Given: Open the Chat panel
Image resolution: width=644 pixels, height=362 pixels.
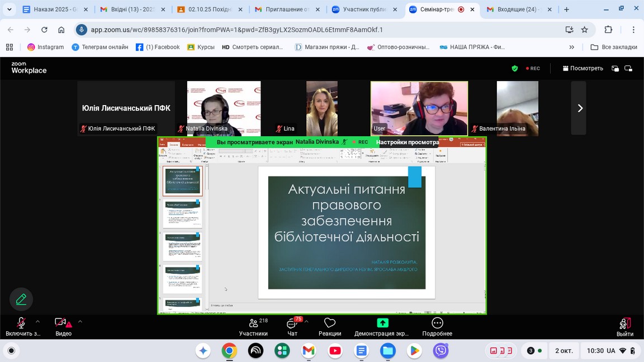Looking at the screenshot, I should pyautogui.click(x=292, y=327).
